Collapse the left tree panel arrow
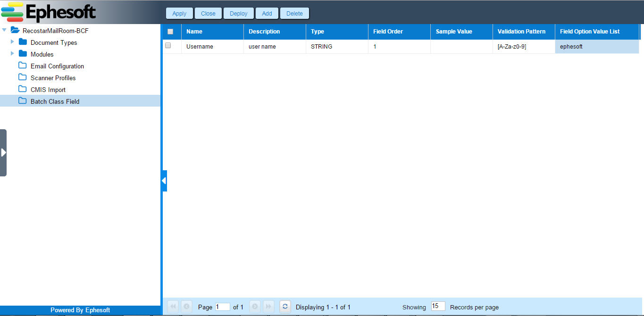Image resolution: width=644 pixels, height=316 pixels. [164, 181]
